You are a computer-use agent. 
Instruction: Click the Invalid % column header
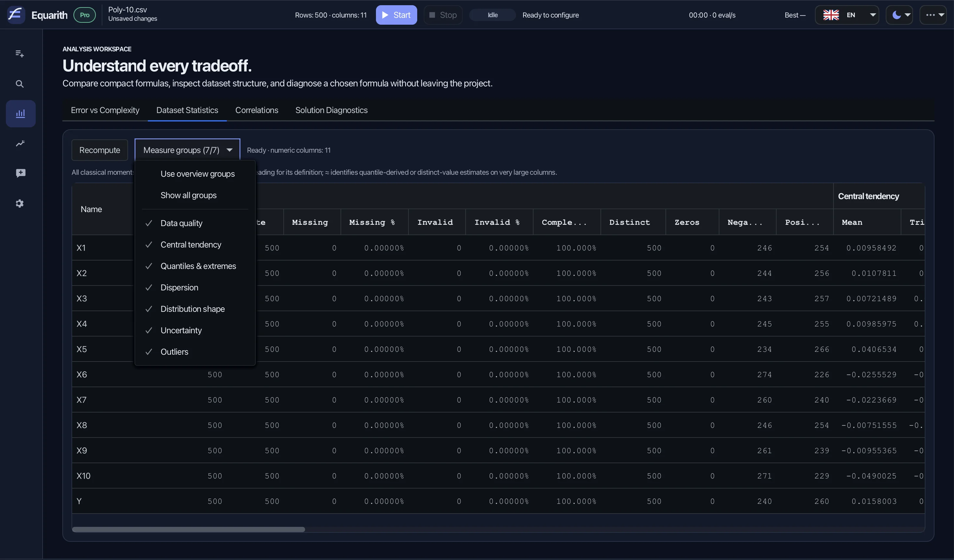tap(499, 222)
